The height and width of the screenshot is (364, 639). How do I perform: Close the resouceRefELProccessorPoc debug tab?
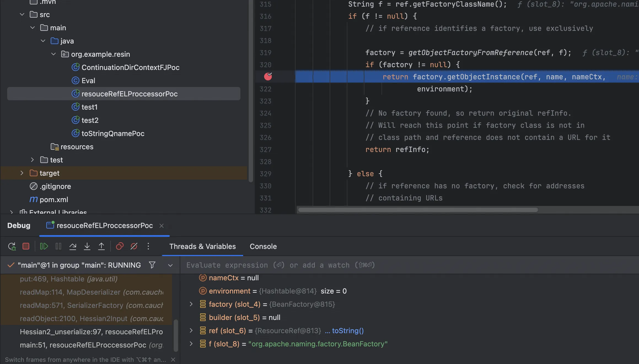(x=162, y=226)
